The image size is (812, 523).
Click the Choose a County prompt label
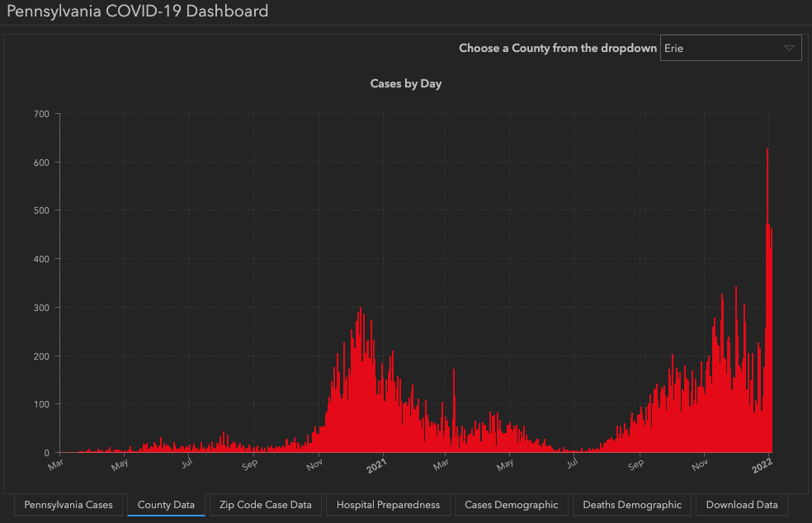click(x=558, y=49)
